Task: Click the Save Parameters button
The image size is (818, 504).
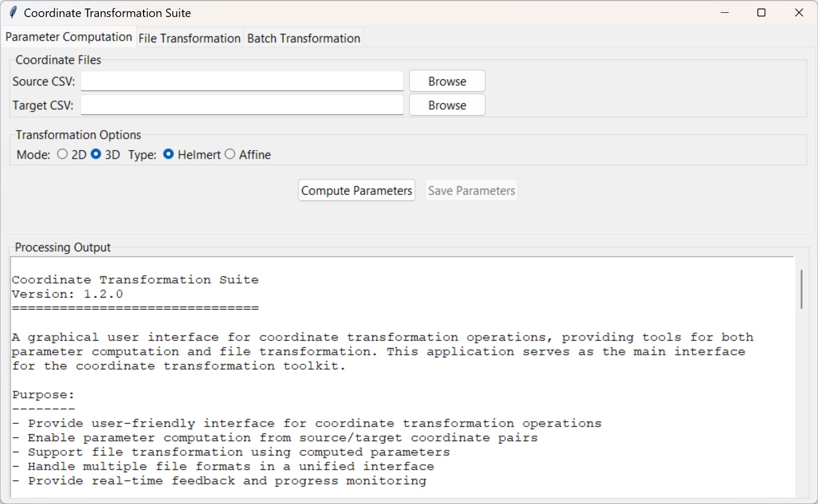Action: [x=471, y=190]
